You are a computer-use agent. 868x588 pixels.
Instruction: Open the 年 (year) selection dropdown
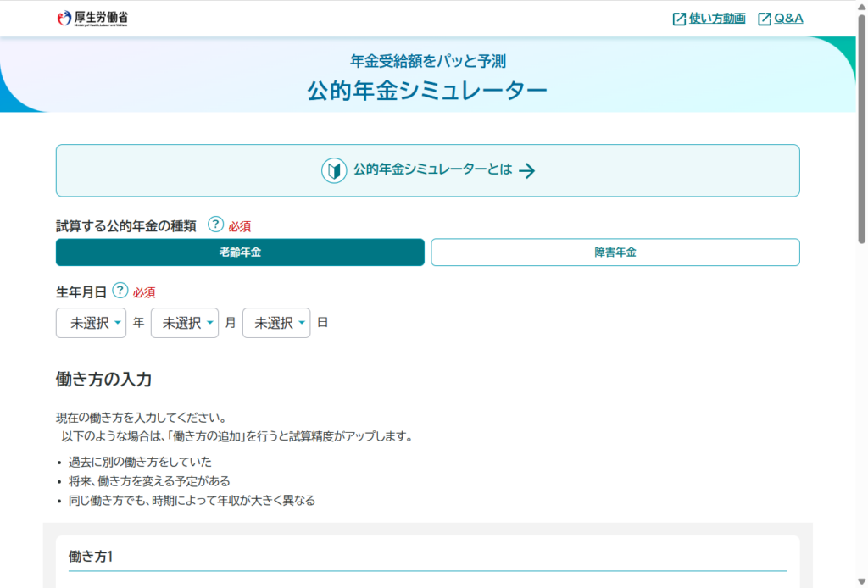point(91,323)
